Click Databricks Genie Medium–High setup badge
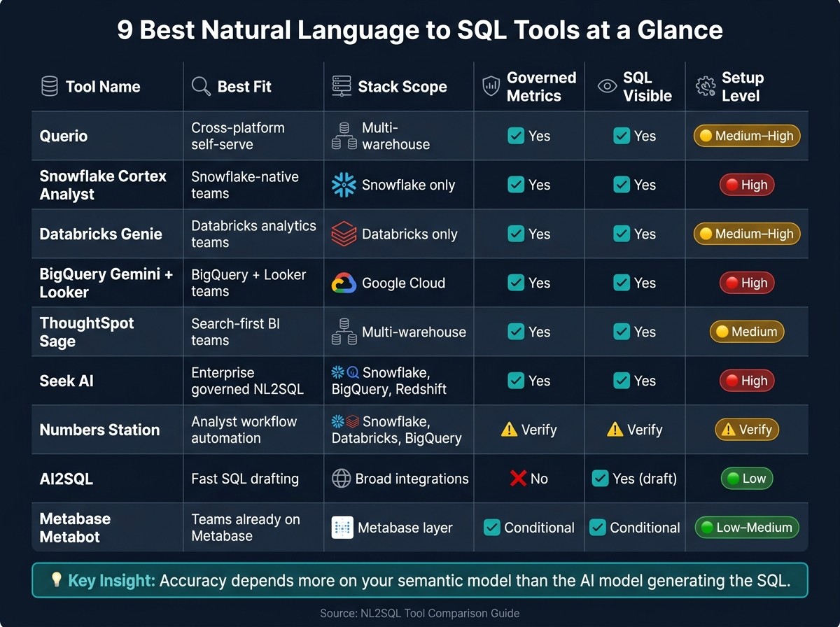Viewport: 840px width, 627px height. tap(747, 234)
